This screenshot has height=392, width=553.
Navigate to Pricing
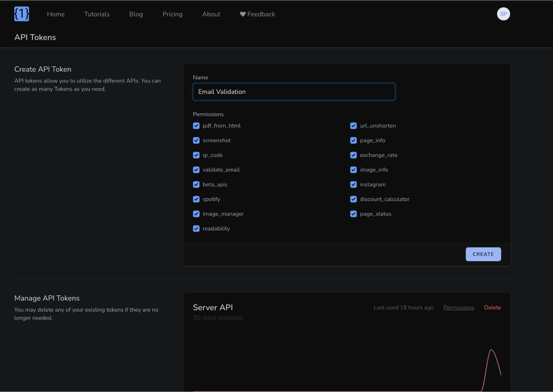point(172,14)
